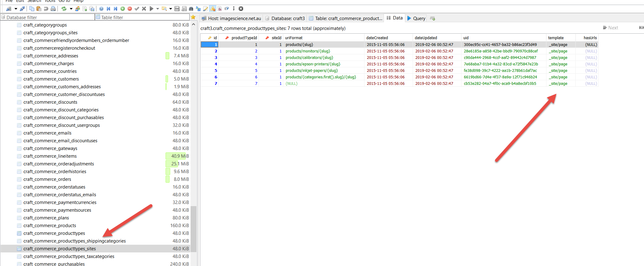
Task: Sort by the template column header
Action: [561, 38]
